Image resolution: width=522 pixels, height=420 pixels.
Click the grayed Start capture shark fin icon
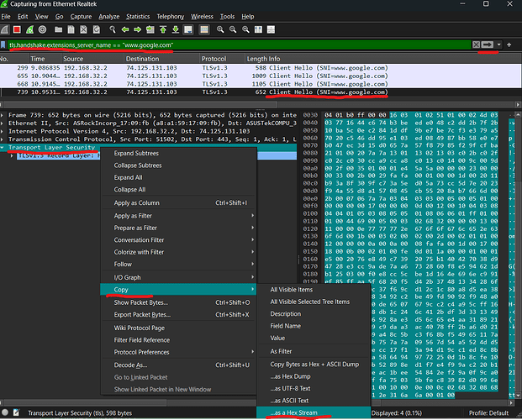coord(5,29)
